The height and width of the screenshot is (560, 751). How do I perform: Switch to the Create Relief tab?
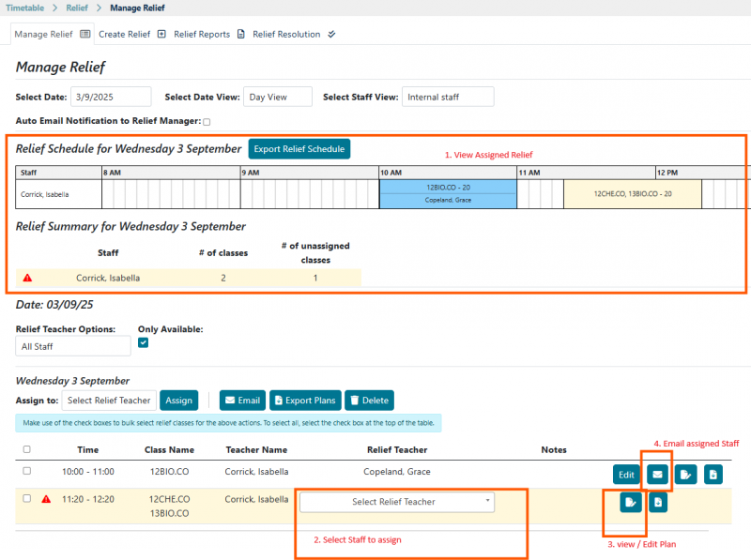pyautogui.click(x=131, y=35)
